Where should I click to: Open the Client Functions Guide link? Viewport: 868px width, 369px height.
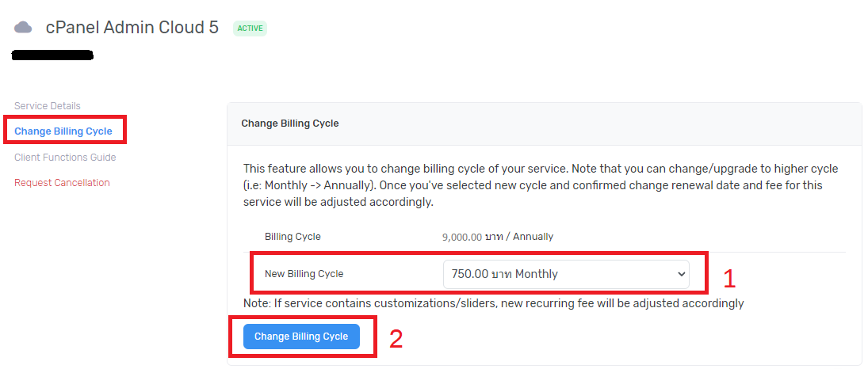click(65, 158)
